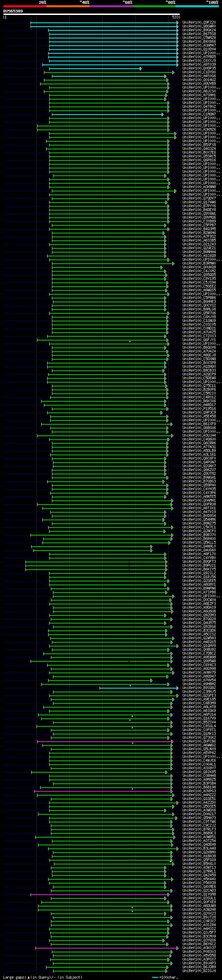Select hit label UniRef100_A8TIK1
222x980 pixels.
[199, 508]
